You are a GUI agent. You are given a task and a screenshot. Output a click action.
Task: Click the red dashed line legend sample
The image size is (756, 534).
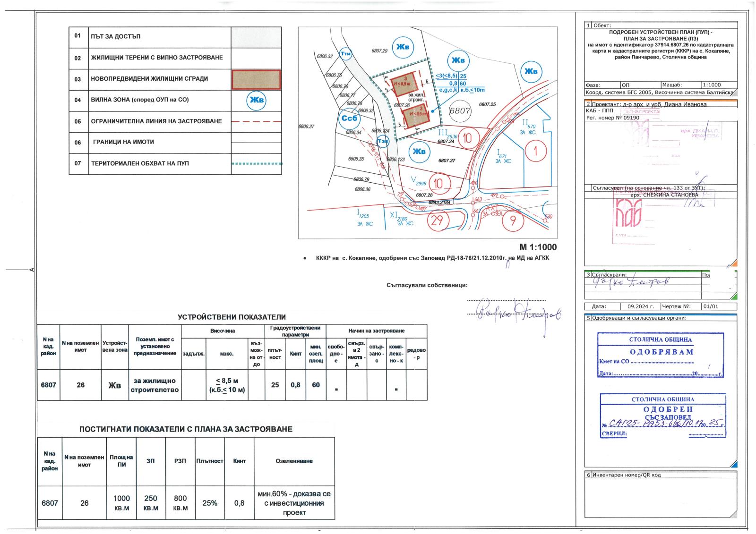[256, 121]
